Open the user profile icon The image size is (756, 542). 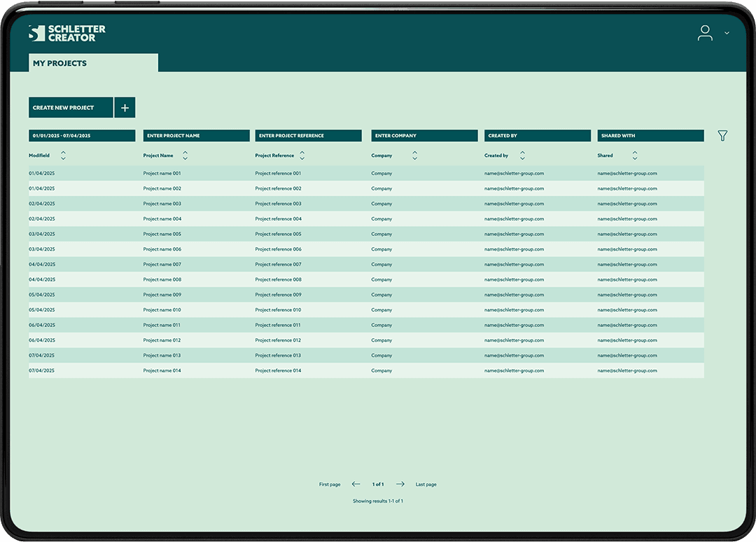(x=705, y=33)
